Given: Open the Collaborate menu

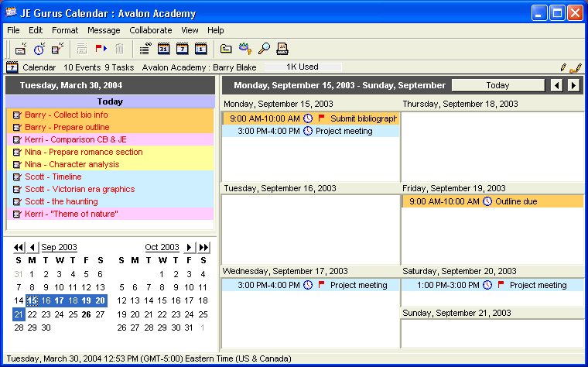Looking at the screenshot, I should click(150, 30).
